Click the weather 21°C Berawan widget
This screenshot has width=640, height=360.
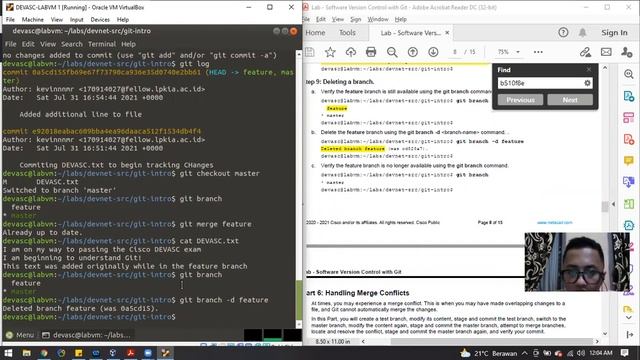[x=488, y=353]
